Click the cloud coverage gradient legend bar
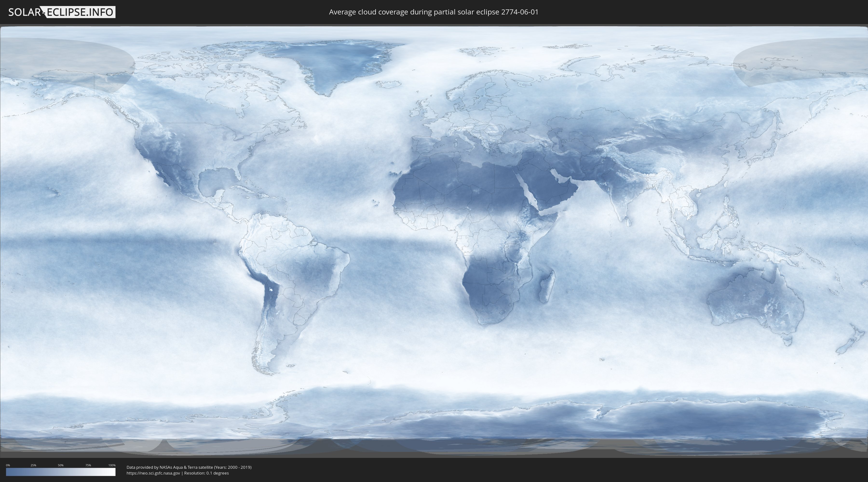 click(x=61, y=472)
